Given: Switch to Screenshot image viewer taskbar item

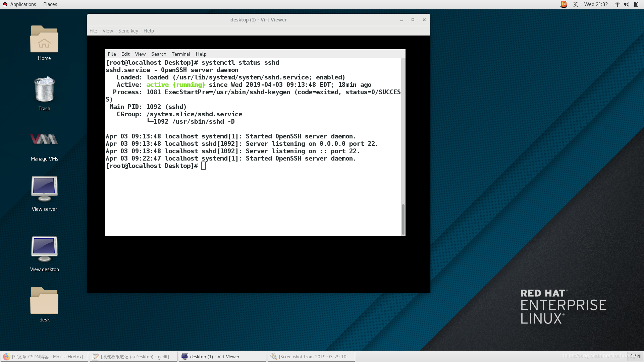Looking at the screenshot, I should click(x=311, y=357).
